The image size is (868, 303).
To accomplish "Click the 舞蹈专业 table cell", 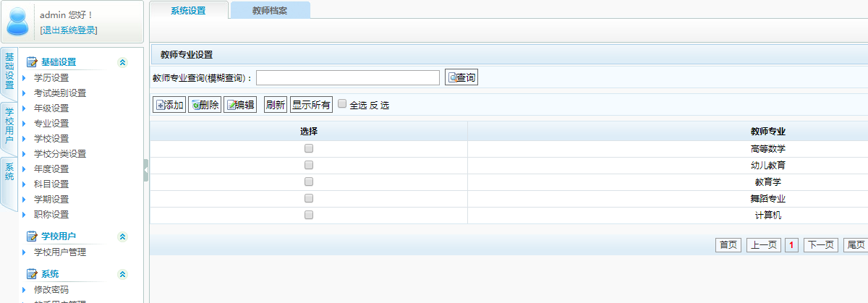I will click(768, 199).
